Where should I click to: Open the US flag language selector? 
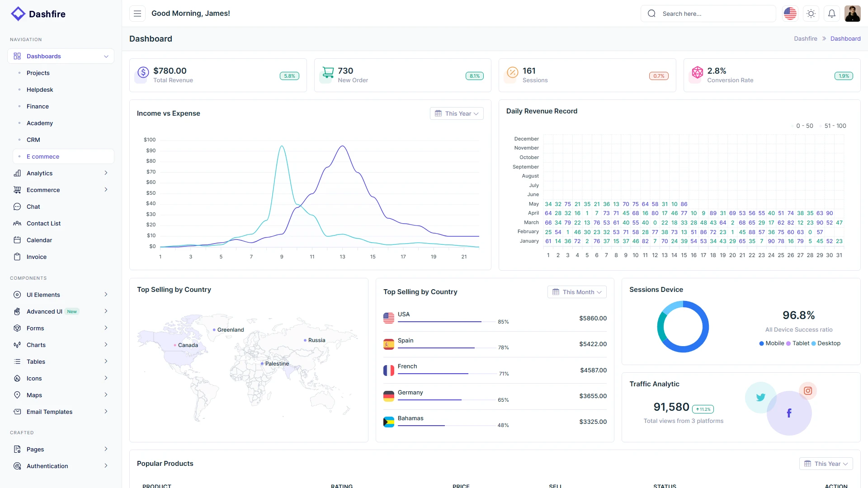(x=790, y=14)
